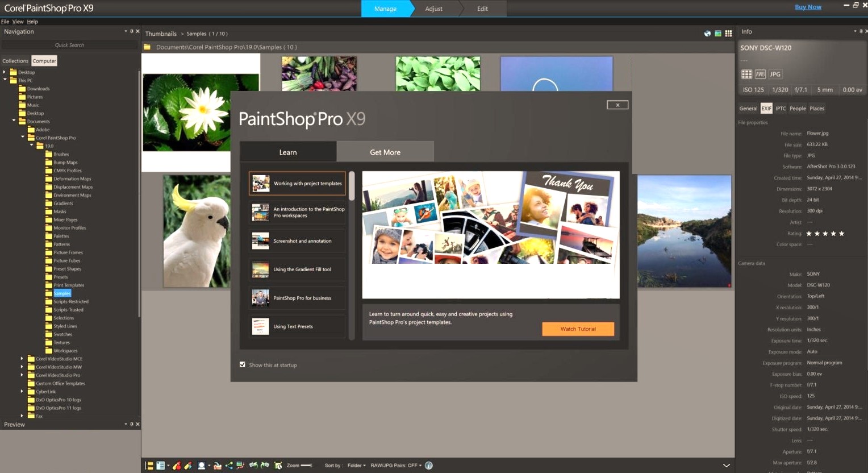Image resolution: width=868 pixels, height=473 pixels.
Task: Close the PaintShop Pro X9 welcome dialog
Action: click(617, 105)
